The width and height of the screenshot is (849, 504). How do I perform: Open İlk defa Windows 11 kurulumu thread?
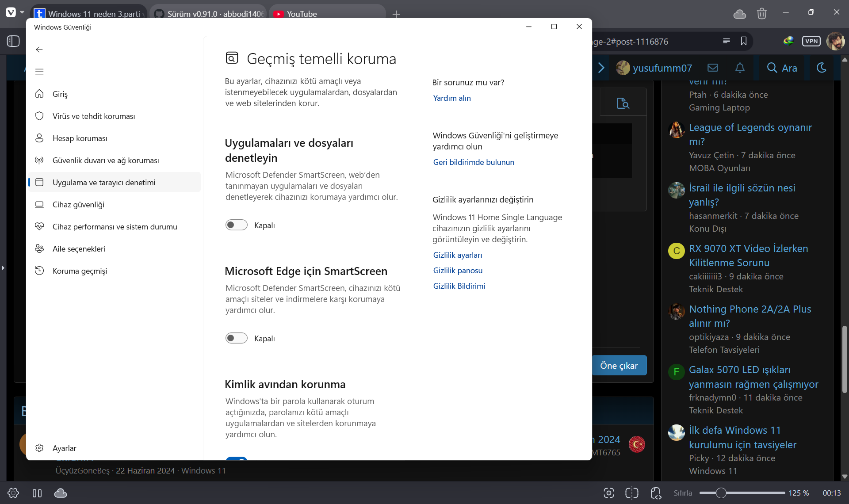click(743, 437)
